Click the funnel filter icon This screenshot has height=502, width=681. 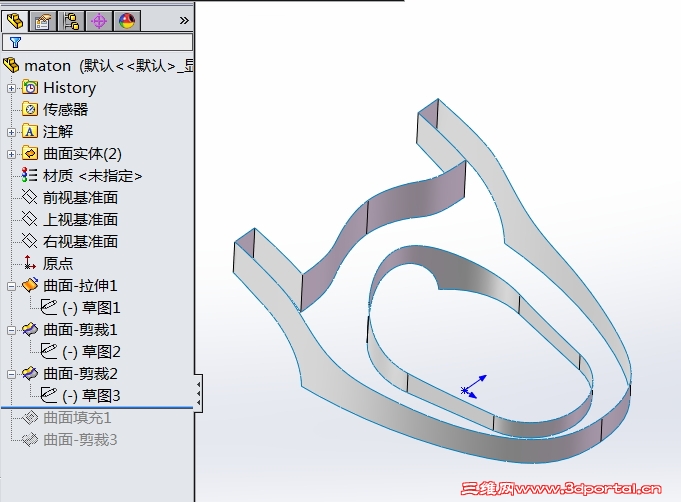click(x=15, y=42)
